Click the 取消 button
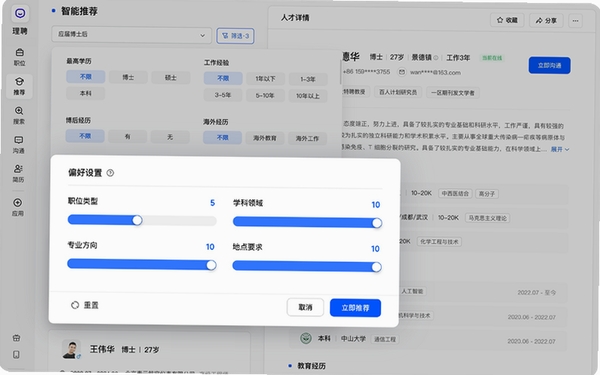Image resolution: width=600 pixels, height=375 pixels. [x=305, y=307]
